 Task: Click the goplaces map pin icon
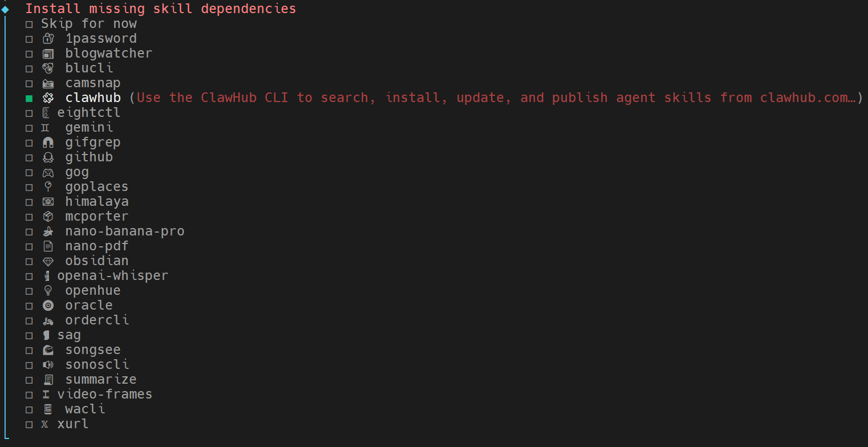(48, 186)
